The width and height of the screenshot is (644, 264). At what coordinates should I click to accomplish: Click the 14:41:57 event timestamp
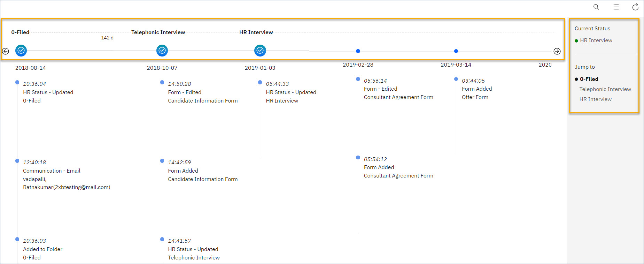[179, 241]
